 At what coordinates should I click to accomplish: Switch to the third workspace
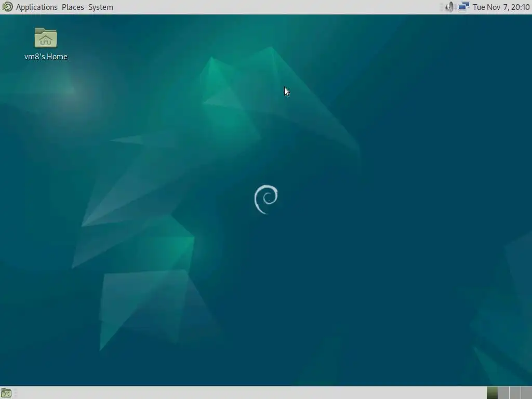[515, 393]
